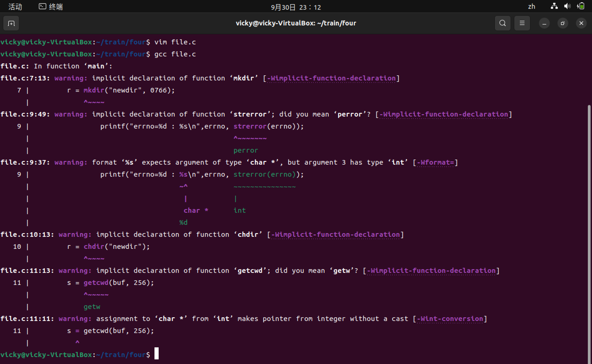Open the terminal app menu in top bar
This screenshot has width=592, height=364.
click(56, 7)
